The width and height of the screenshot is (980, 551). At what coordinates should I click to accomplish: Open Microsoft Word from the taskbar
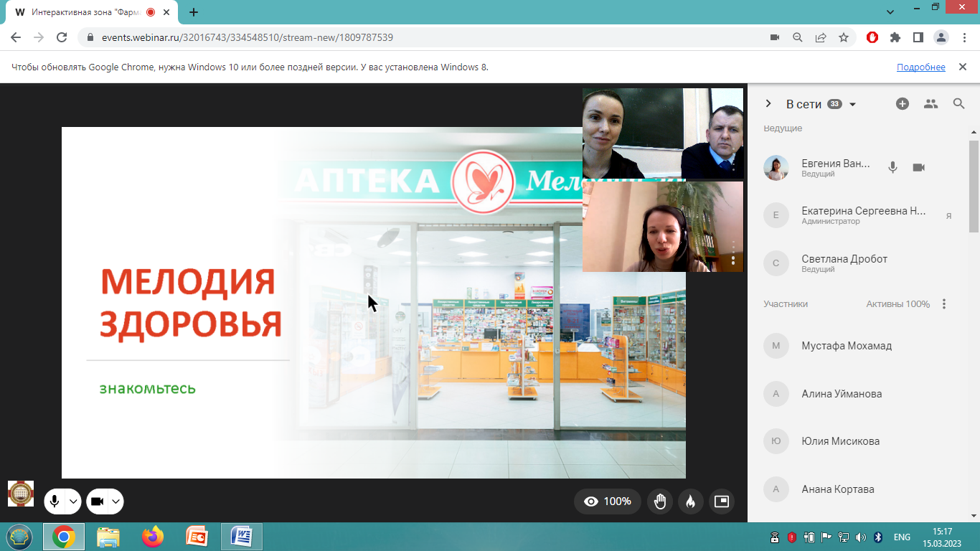pyautogui.click(x=242, y=537)
